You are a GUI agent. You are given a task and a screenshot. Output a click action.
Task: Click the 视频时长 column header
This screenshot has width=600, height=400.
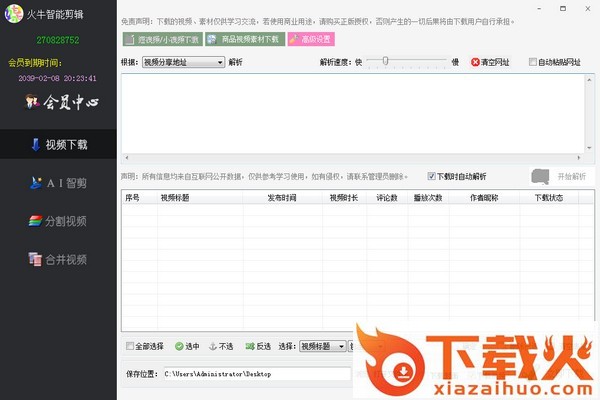[x=344, y=198]
